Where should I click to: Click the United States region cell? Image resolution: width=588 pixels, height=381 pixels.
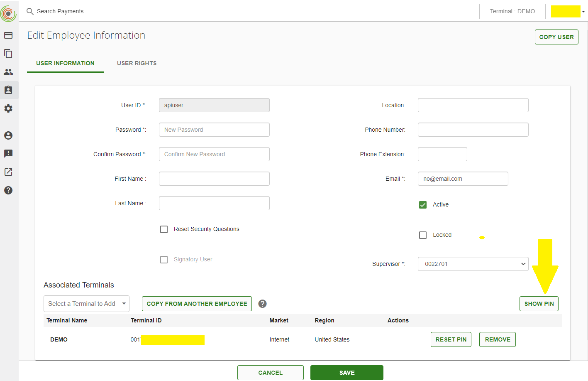tap(332, 339)
